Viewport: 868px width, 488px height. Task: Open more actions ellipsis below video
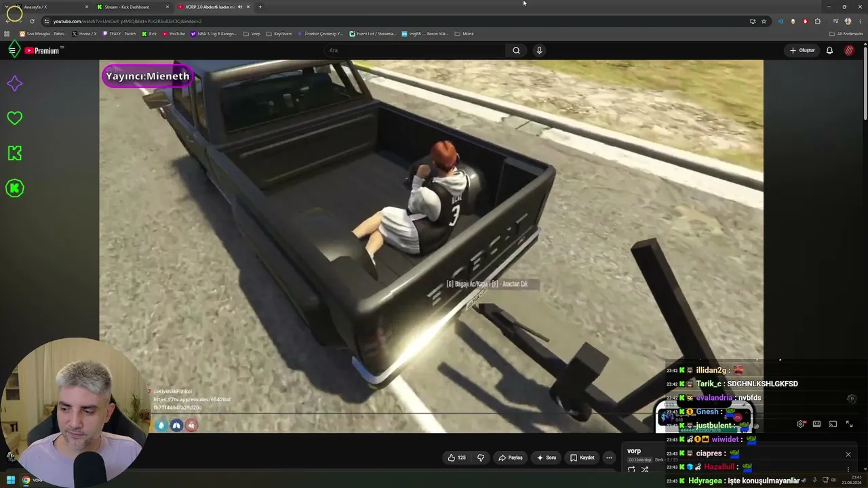[x=609, y=457]
